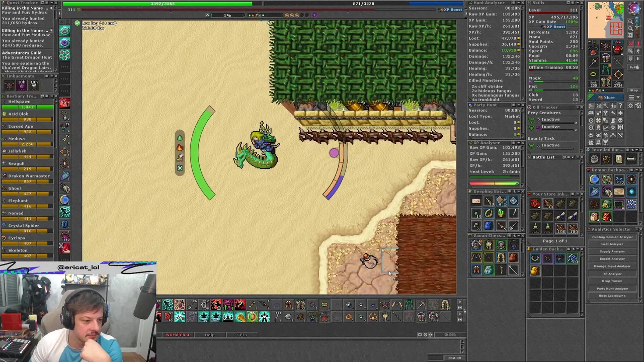
Task: Select the parchment map in Demon Backpack
Action: (619, 192)
